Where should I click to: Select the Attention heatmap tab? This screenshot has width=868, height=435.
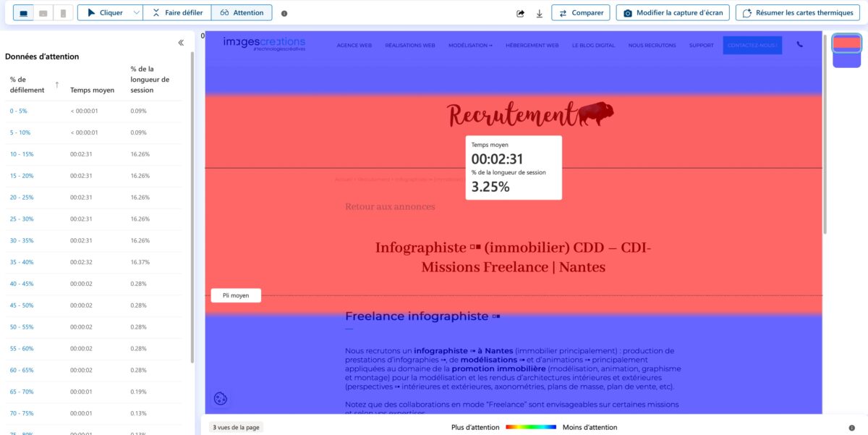tap(242, 13)
